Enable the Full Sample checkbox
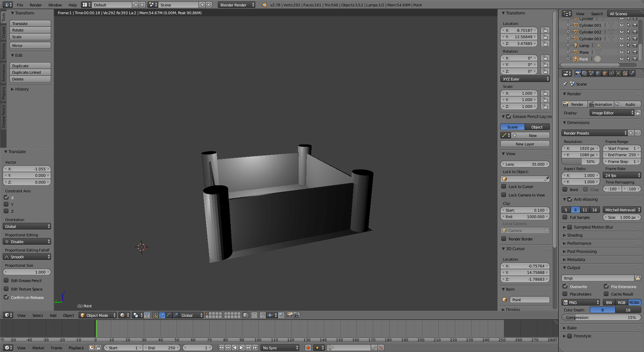The width and height of the screenshot is (644, 352). coord(565,217)
